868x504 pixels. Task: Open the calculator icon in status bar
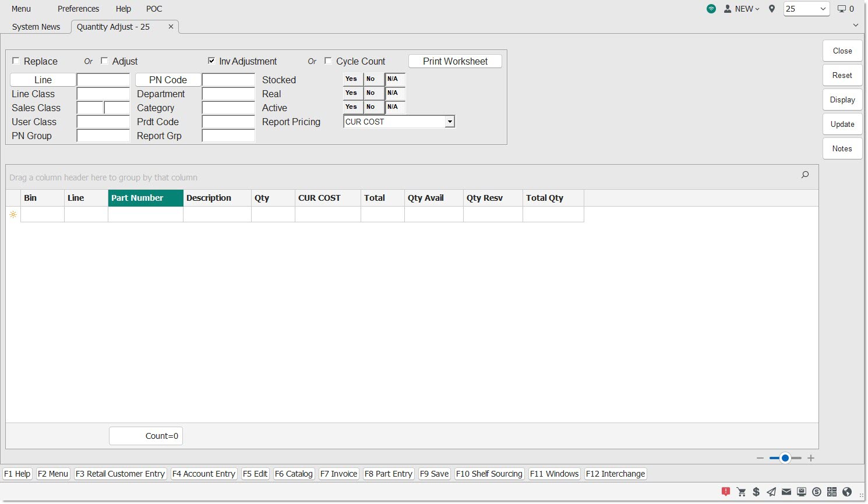(832, 492)
